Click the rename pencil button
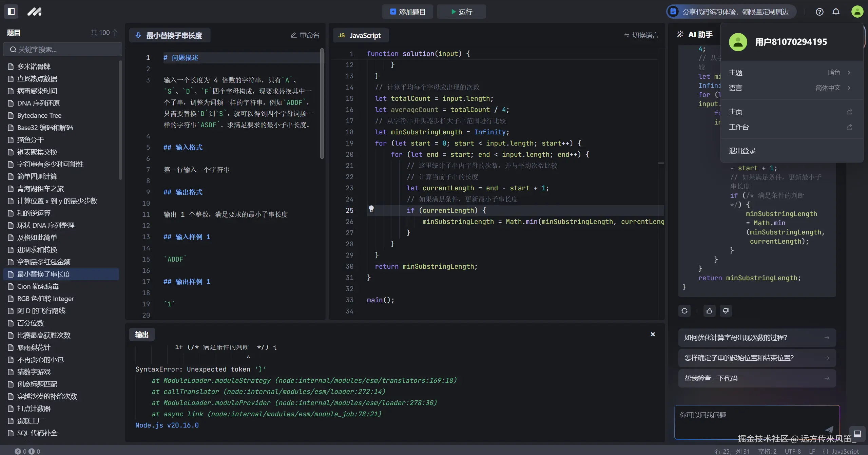 [305, 35]
